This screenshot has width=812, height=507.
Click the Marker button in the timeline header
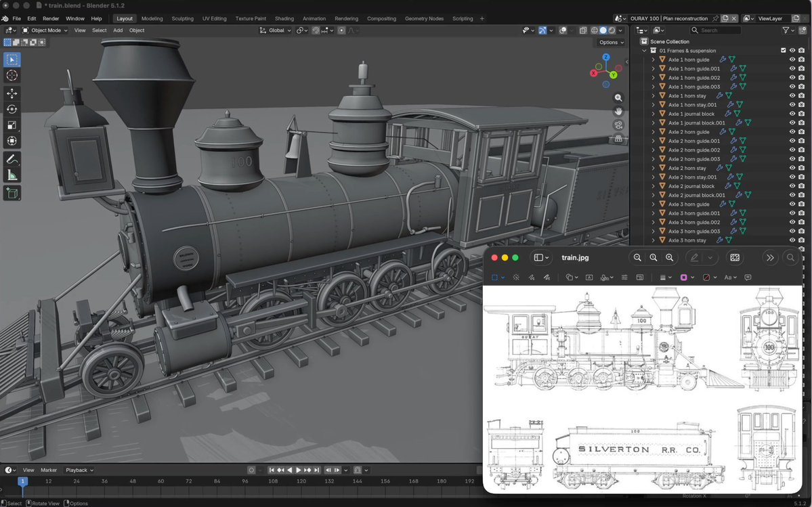point(49,470)
